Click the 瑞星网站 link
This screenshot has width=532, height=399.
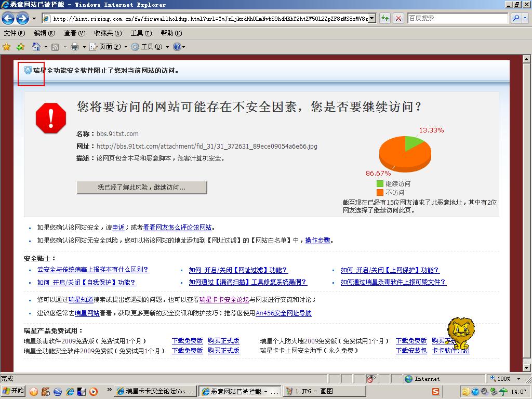point(87,313)
